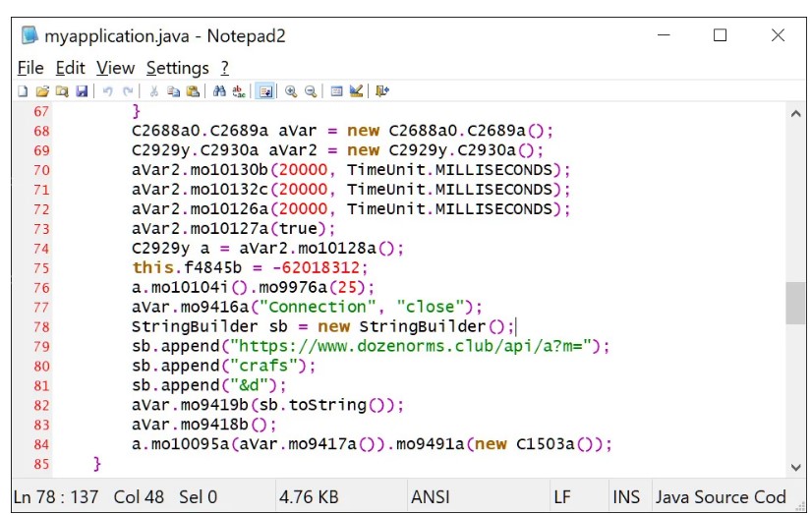Click 'new C2929y.C2930a()' on line 69
The width and height of the screenshot is (812, 515).
(x=440, y=150)
